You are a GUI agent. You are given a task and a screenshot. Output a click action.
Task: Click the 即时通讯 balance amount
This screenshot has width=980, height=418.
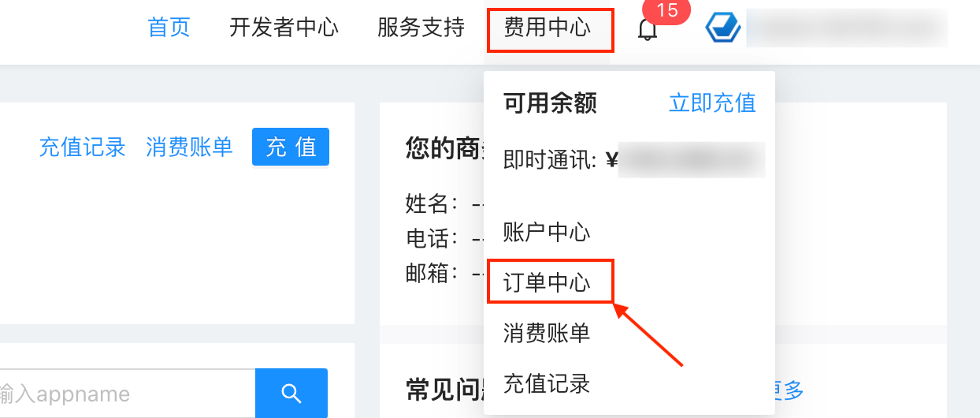click(692, 160)
